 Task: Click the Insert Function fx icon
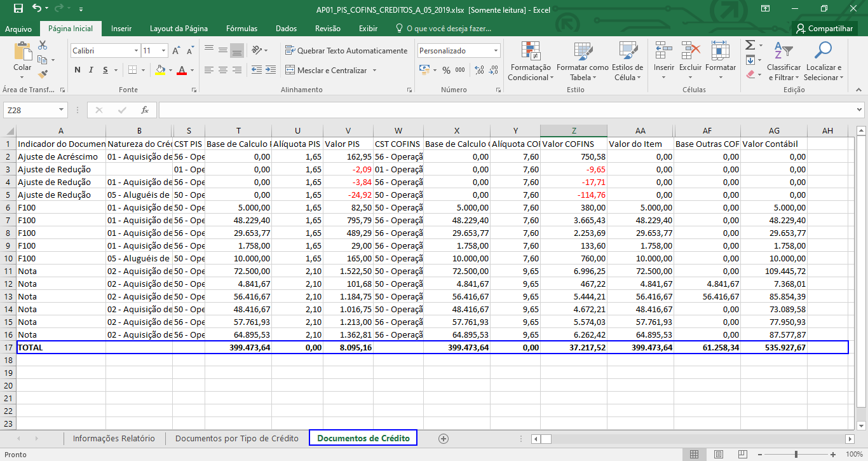pos(145,110)
